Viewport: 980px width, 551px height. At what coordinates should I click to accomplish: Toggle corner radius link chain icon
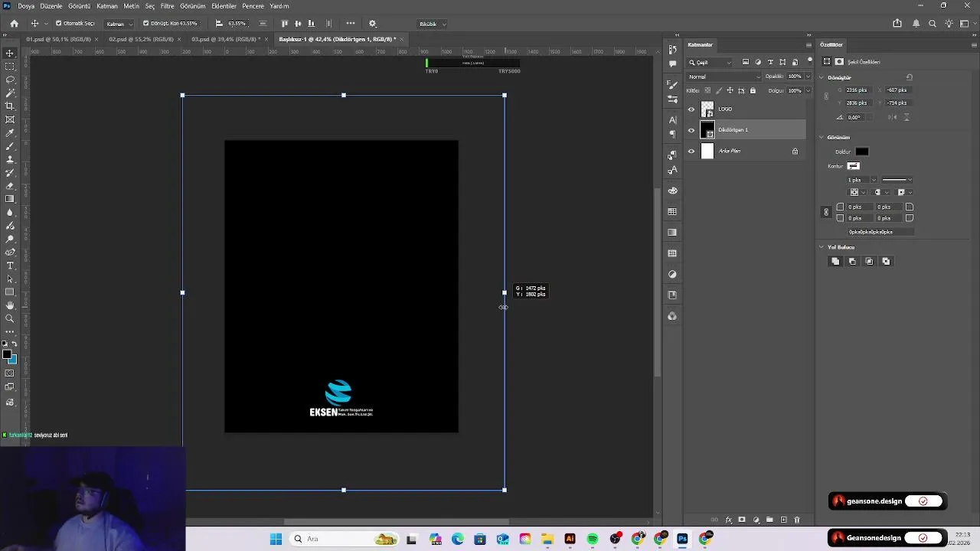click(826, 212)
